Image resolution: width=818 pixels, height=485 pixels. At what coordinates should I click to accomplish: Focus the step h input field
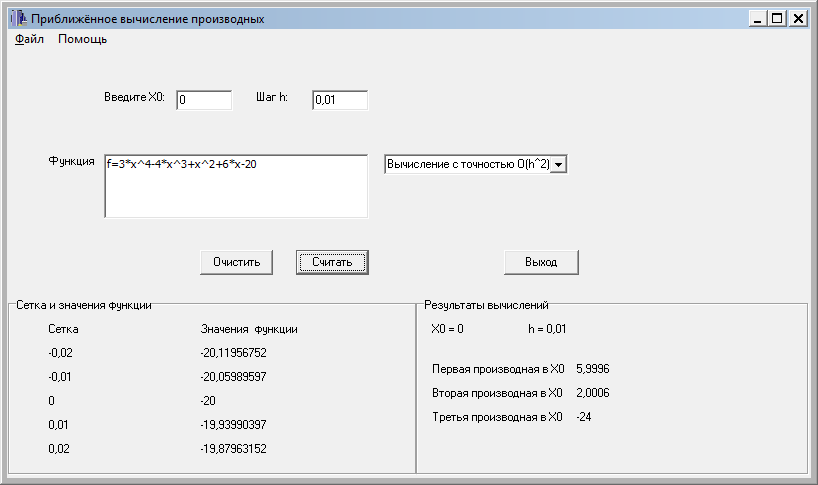pyautogui.click(x=340, y=100)
